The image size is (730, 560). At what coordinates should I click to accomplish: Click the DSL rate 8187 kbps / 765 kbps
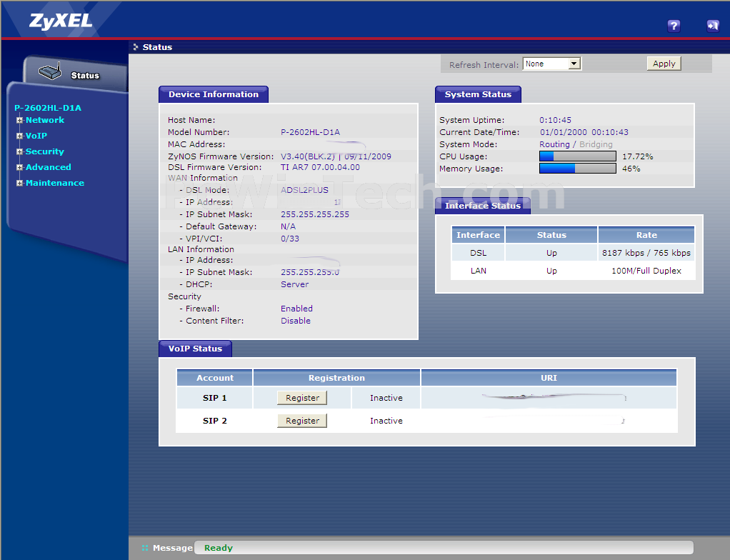click(x=646, y=253)
